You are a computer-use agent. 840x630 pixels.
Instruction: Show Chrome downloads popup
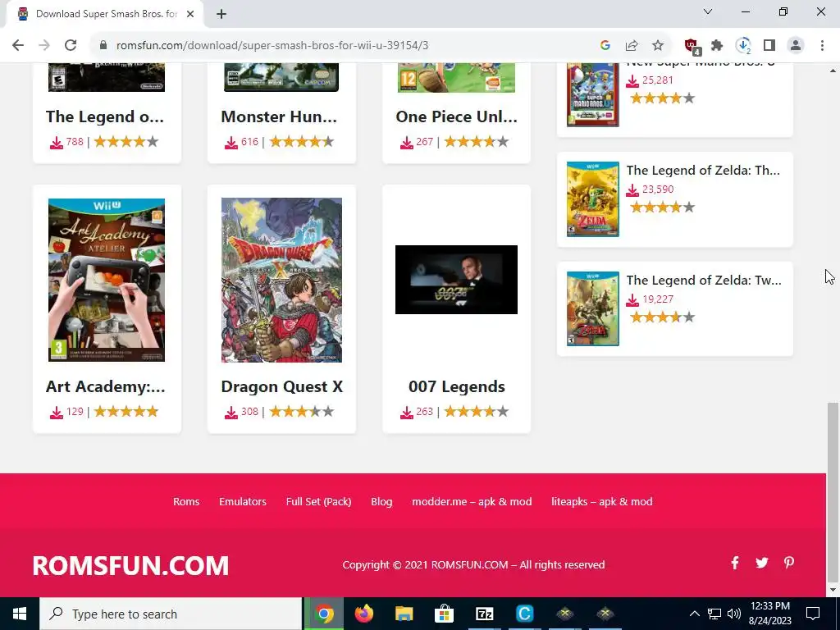743,46
